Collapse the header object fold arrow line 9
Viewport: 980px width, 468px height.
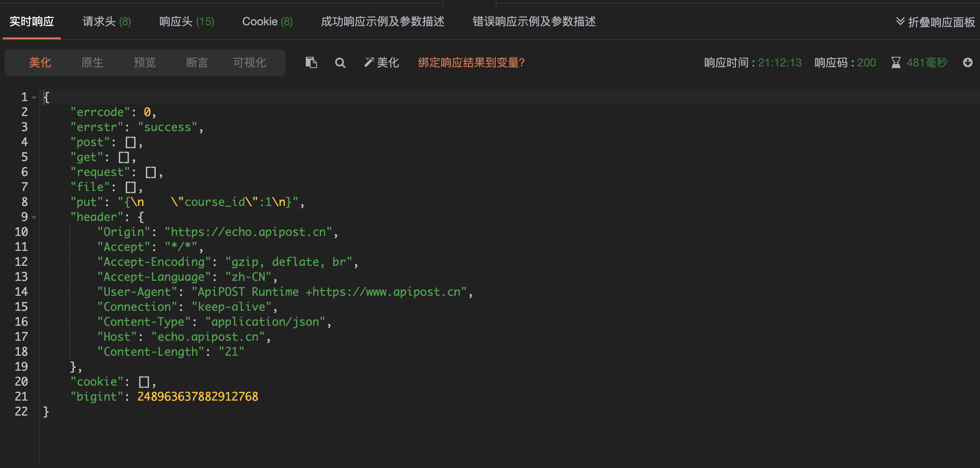click(x=34, y=217)
